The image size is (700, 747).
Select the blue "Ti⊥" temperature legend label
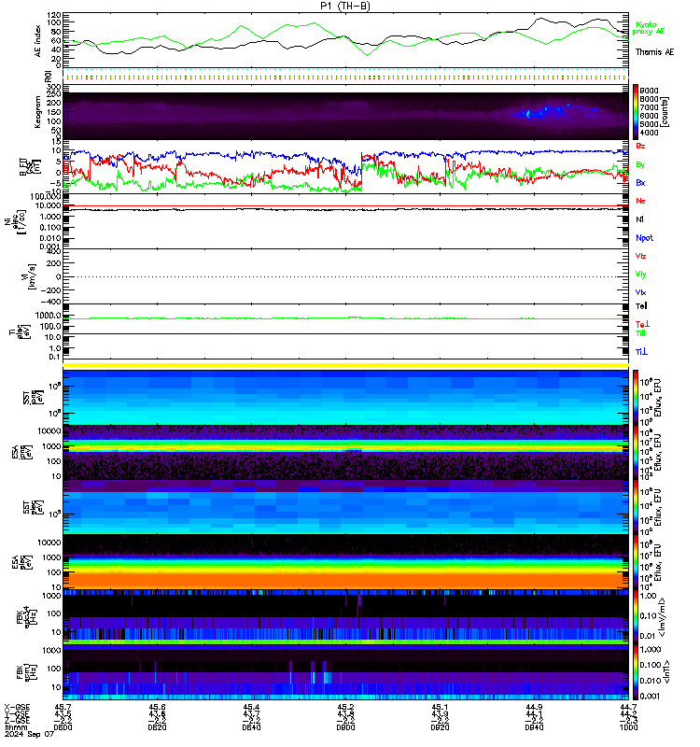(x=641, y=352)
